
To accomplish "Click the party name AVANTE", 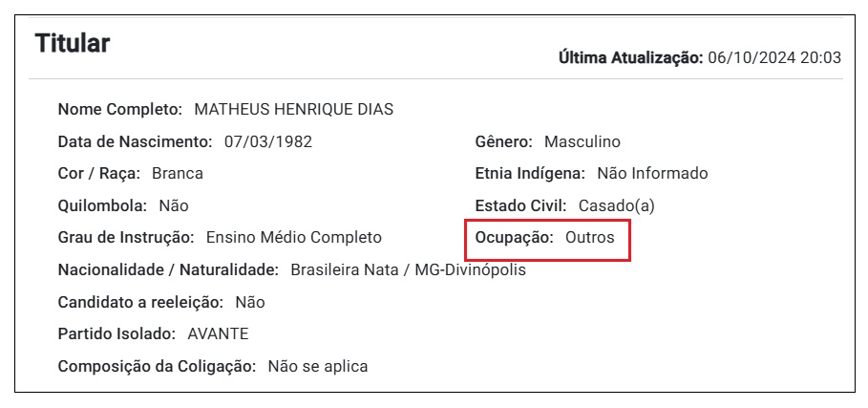I will coord(218,334).
